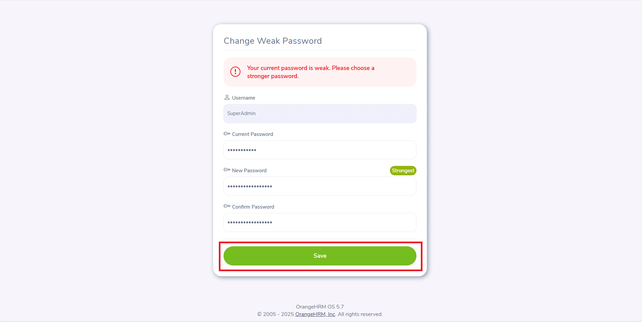Click the user icon beside Username
Viewport: 644px width, 322px height.
(227, 98)
